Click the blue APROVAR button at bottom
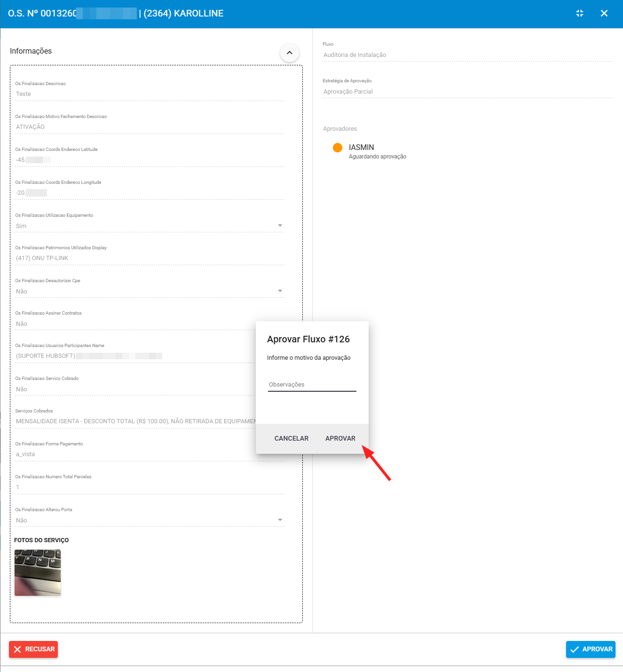 (x=591, y=649)
